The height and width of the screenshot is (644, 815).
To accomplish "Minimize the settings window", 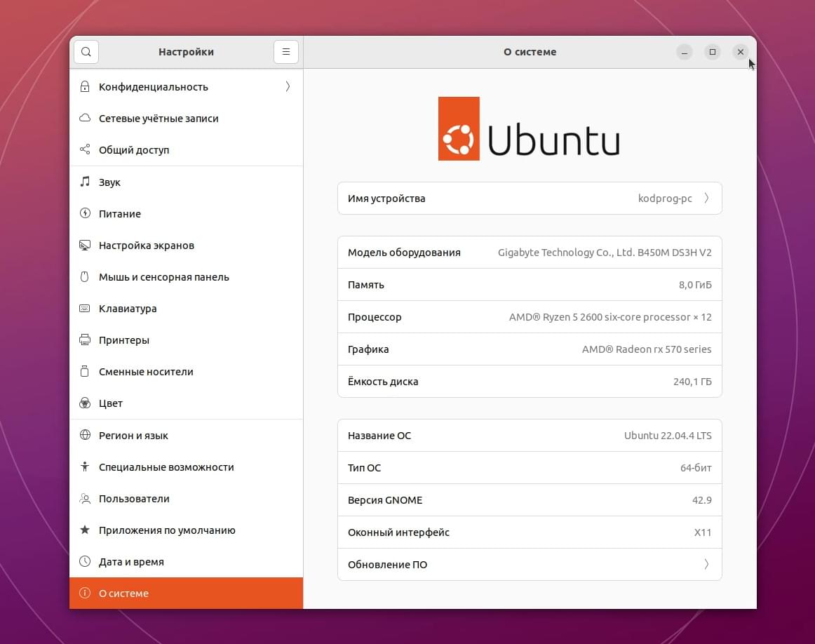I will 685,52.
